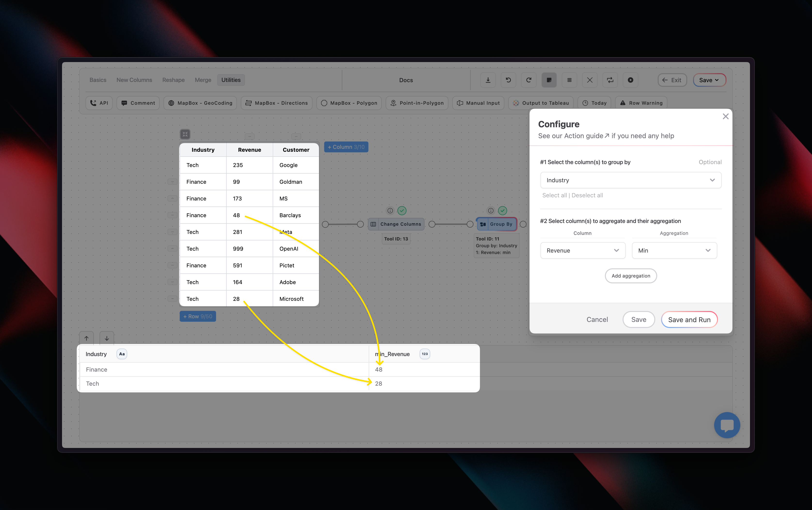
Task: Add the Output to Tableau tool
Action: coord(541,103)
